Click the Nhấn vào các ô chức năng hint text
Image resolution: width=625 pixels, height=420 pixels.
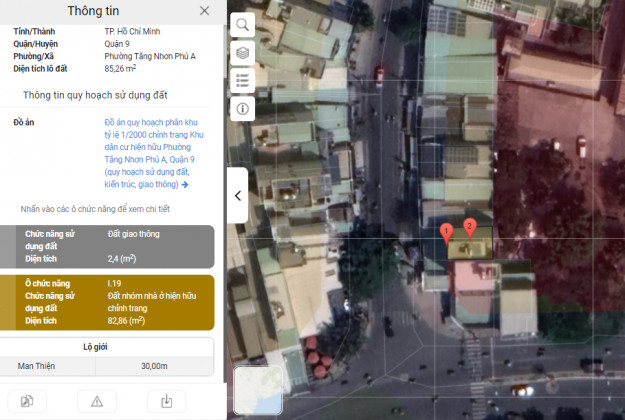coord(95,209)
